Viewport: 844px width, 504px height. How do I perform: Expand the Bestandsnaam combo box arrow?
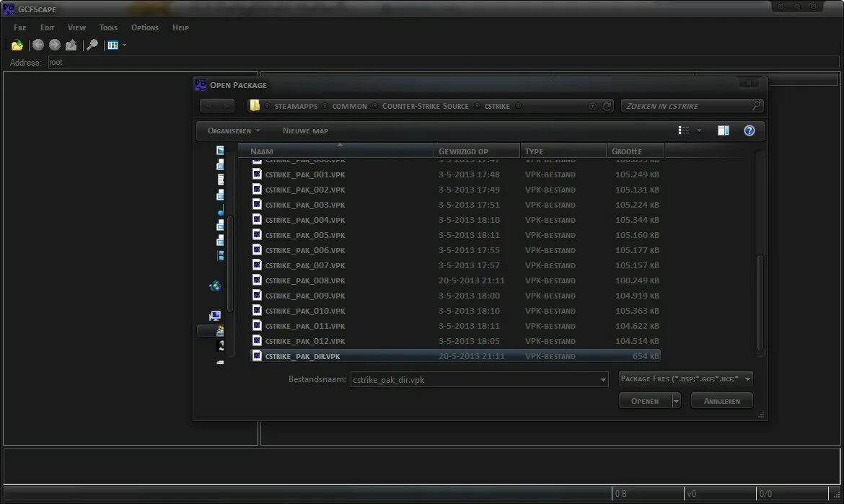coord(603,380)
